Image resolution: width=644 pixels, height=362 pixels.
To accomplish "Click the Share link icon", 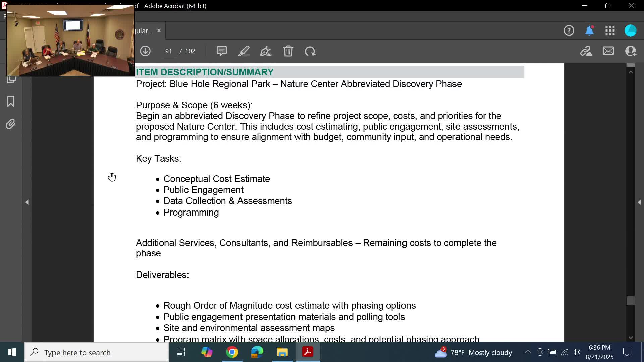I will point(586,51).
